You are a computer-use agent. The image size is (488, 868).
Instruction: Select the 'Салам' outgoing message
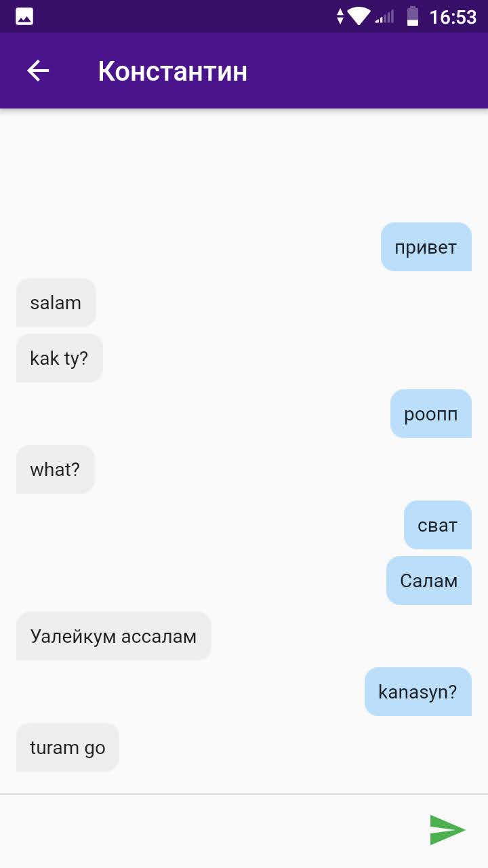tap(429, 580)
